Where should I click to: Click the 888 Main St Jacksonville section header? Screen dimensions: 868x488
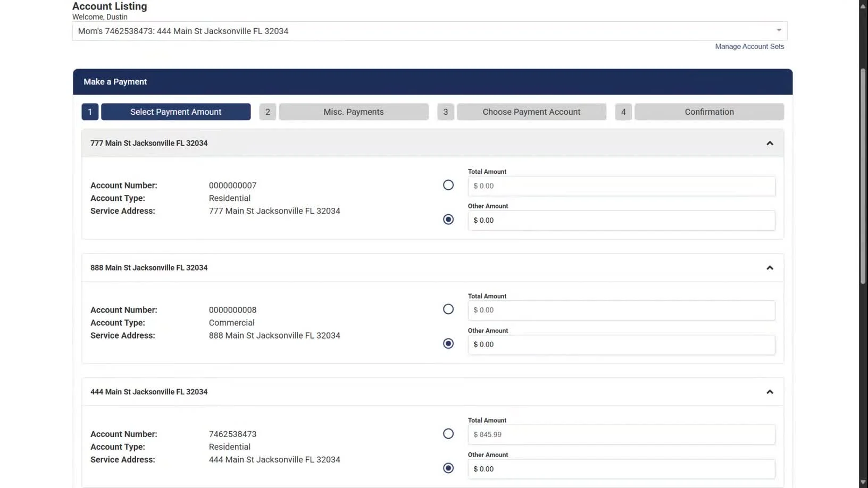432,268
